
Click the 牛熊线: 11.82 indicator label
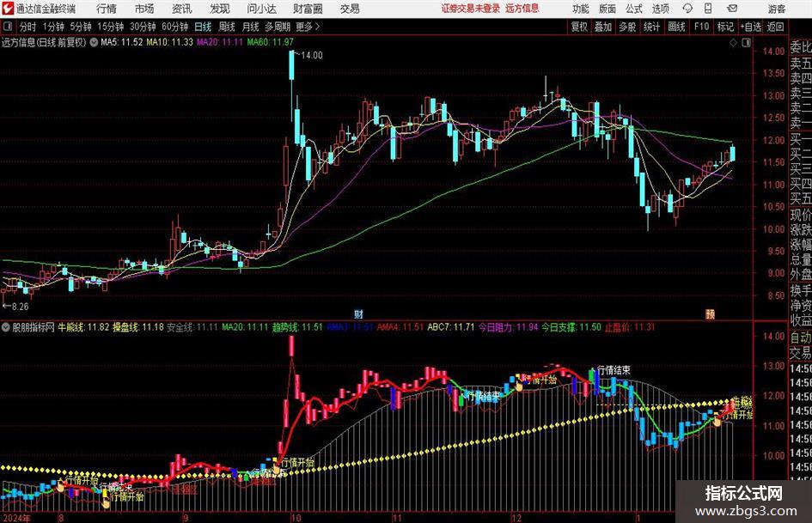pyautogui.click(x=83, y=327)
